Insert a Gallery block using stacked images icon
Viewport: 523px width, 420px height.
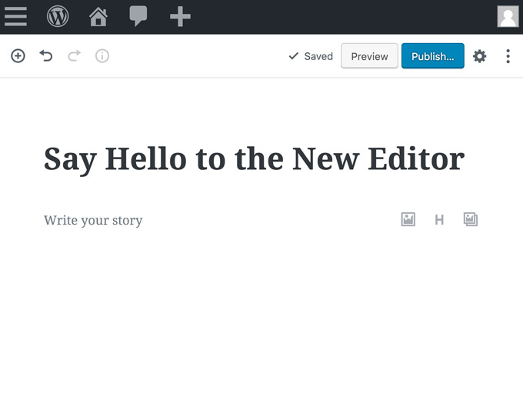(x=471, y=219)
